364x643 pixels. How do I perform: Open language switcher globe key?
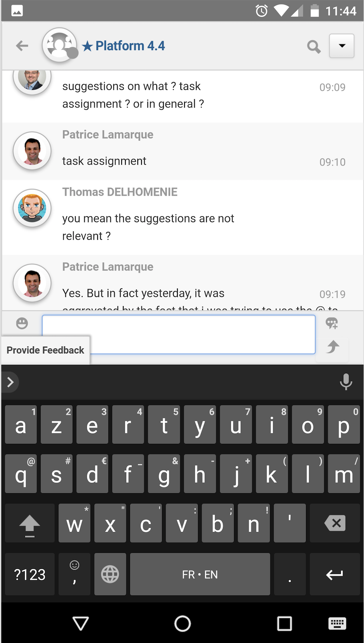coord(110,574)
